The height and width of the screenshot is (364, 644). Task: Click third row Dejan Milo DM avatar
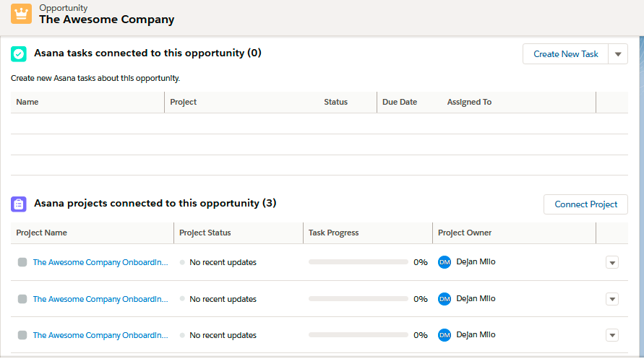(x=445, y=335)
